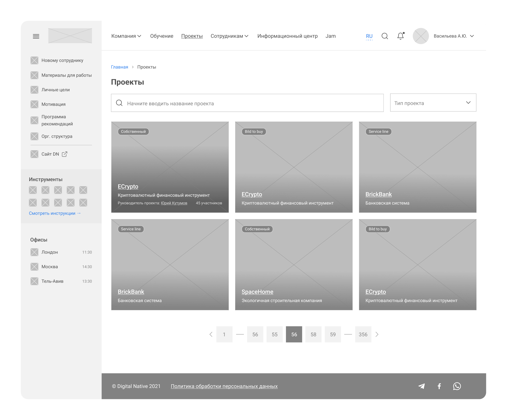Open external link icon next to Сайт DN
This screenshot has width=507, height=420.
65,154
